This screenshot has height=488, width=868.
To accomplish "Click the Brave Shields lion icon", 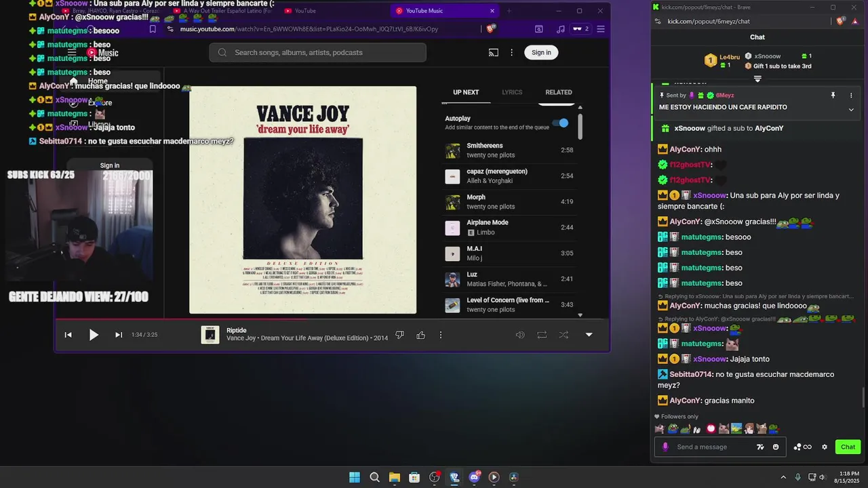I will pos(491,29).
